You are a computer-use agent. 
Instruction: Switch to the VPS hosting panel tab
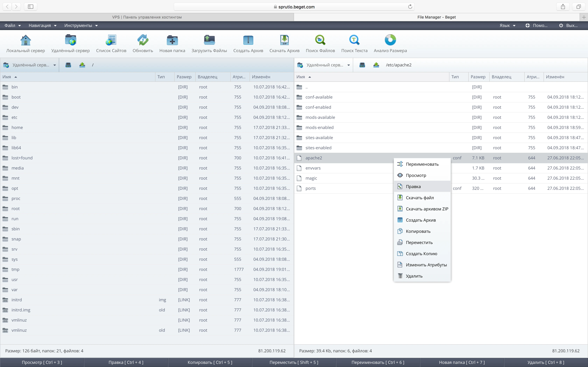click(x=147, y=17)
